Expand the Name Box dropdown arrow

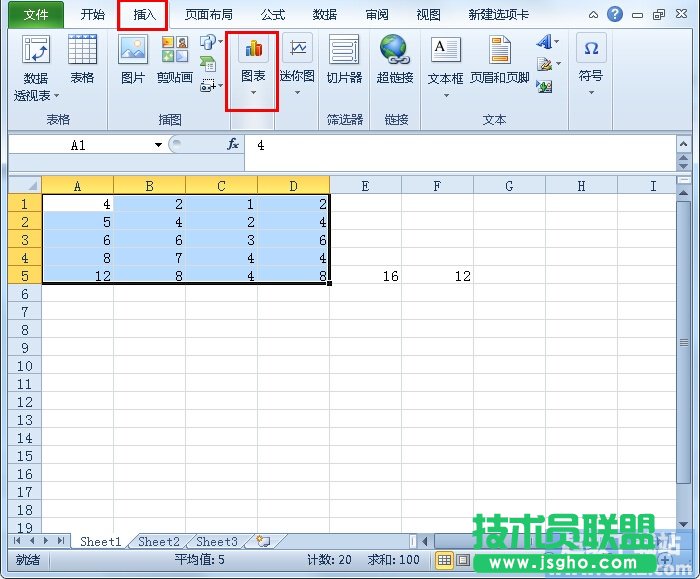coord(158,145)
